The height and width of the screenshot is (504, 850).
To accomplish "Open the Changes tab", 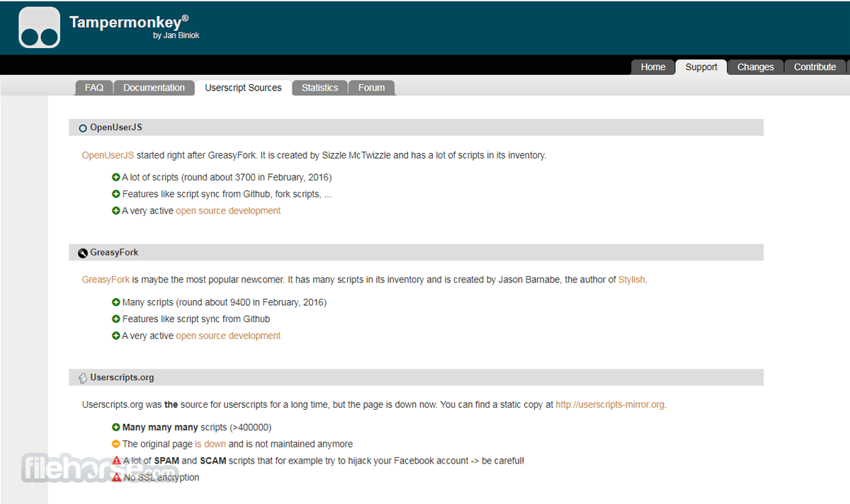I will [756, 67].
